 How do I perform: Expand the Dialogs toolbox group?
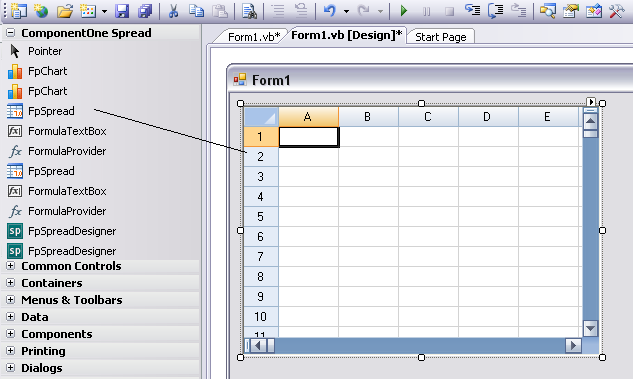click(11, 368)
